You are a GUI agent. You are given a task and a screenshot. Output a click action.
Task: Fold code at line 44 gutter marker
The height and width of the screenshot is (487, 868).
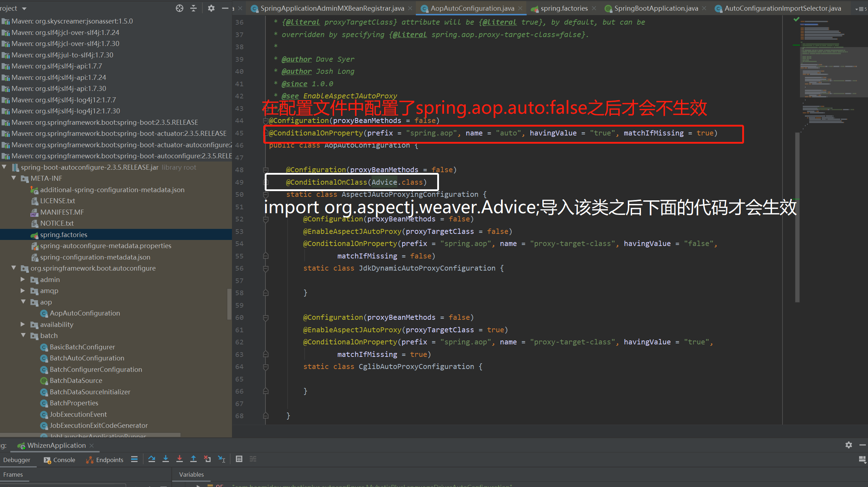[265, 121]
